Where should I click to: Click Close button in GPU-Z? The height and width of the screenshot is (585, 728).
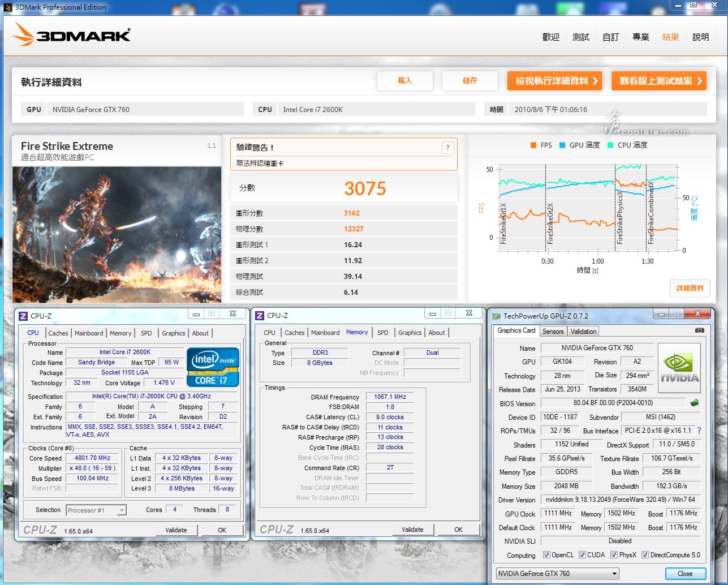685,573
